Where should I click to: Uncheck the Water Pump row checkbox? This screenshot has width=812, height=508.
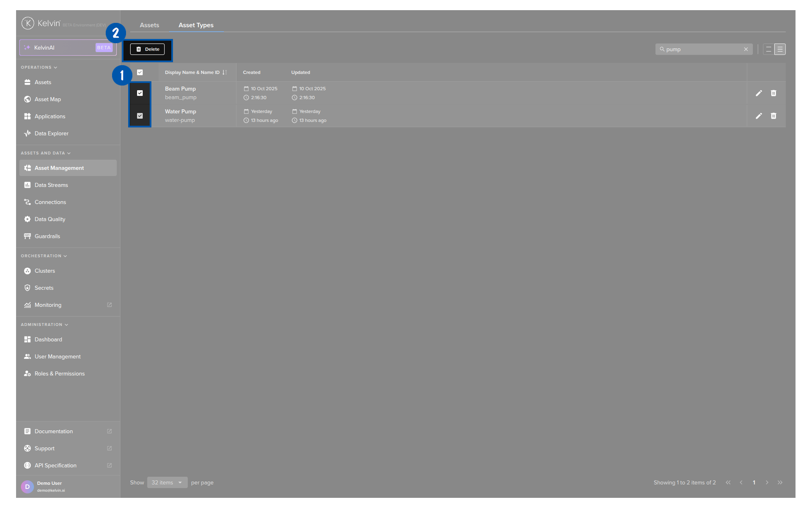[140, 116]
